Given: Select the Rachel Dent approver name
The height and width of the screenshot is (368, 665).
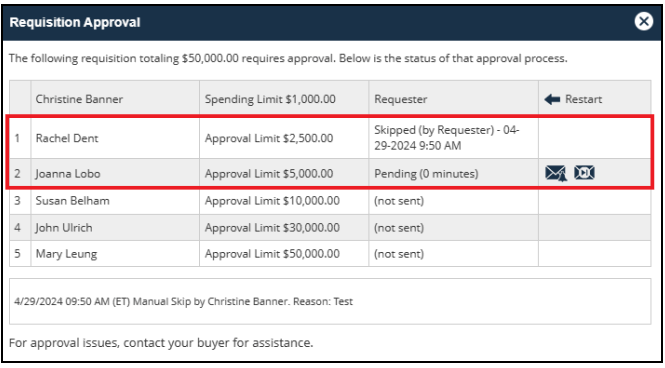Looking at the screenshot, I should [67, 138].
